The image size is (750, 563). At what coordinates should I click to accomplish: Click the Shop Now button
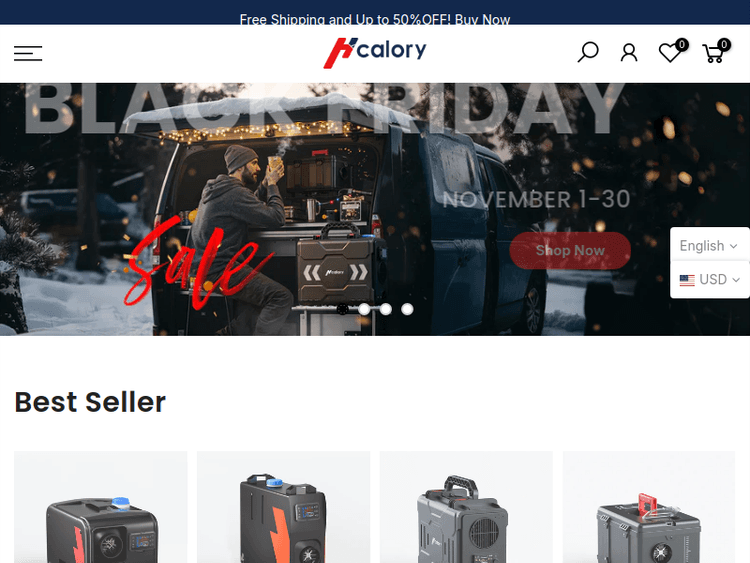570,251
